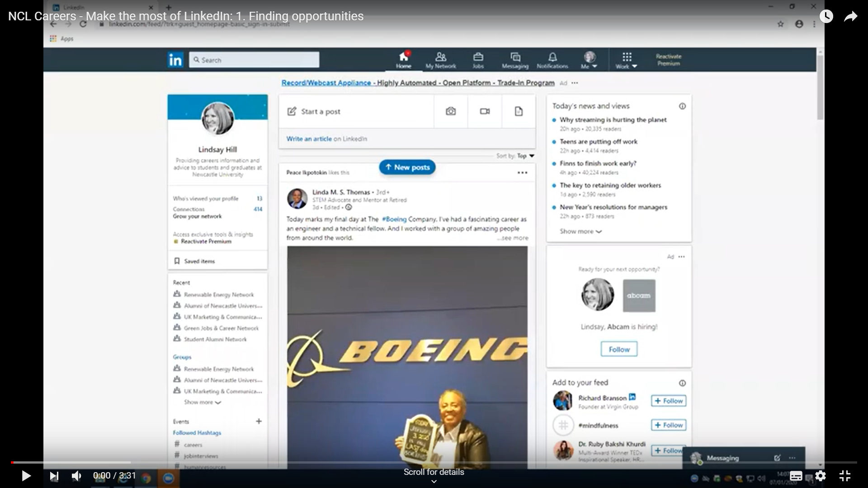
Task: Mute the video volume
Action: (x=76, y=476)
